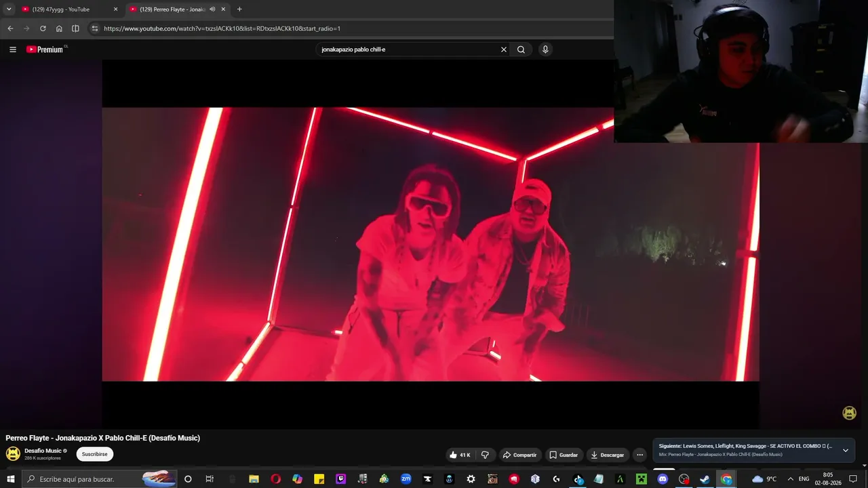Expand the Mix playlist panel chevron
Image resolution: width=868 pixels, height=488 pixels.
point(846,451)
